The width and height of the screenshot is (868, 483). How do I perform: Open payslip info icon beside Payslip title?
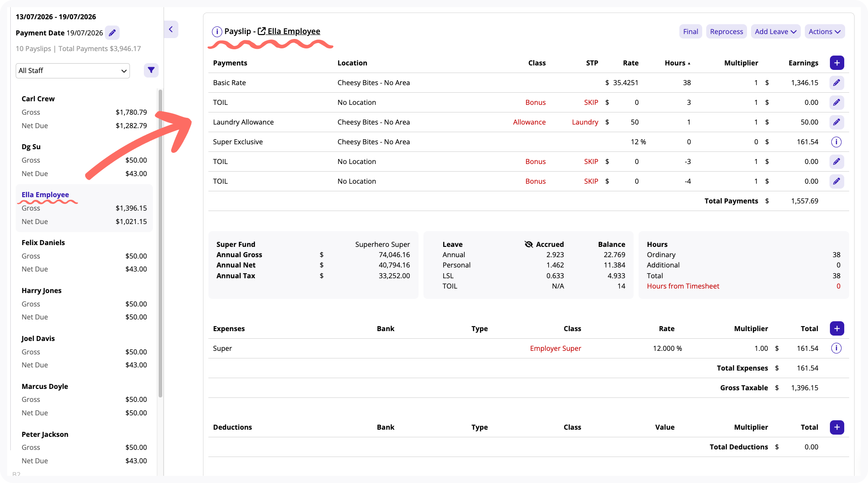point(217,31)
